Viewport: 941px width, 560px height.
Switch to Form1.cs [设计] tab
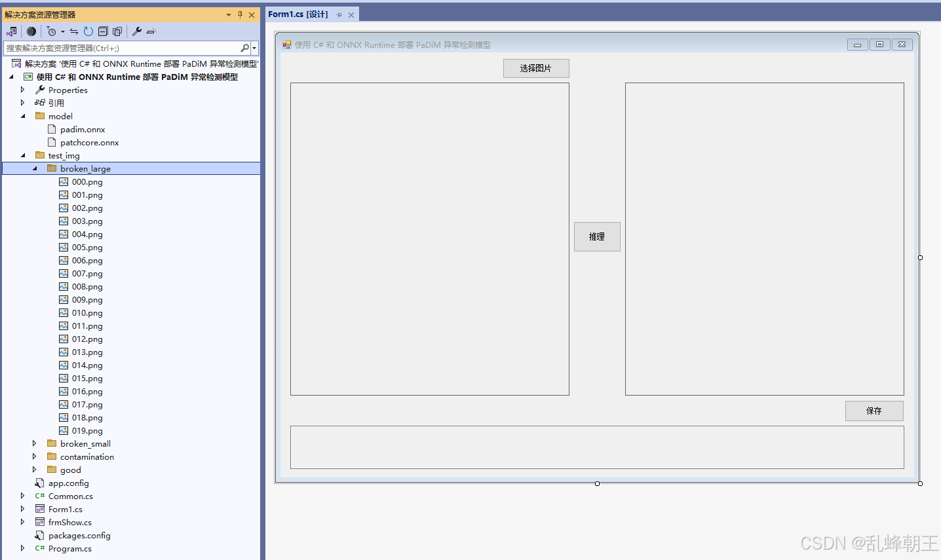coord(298,14)
